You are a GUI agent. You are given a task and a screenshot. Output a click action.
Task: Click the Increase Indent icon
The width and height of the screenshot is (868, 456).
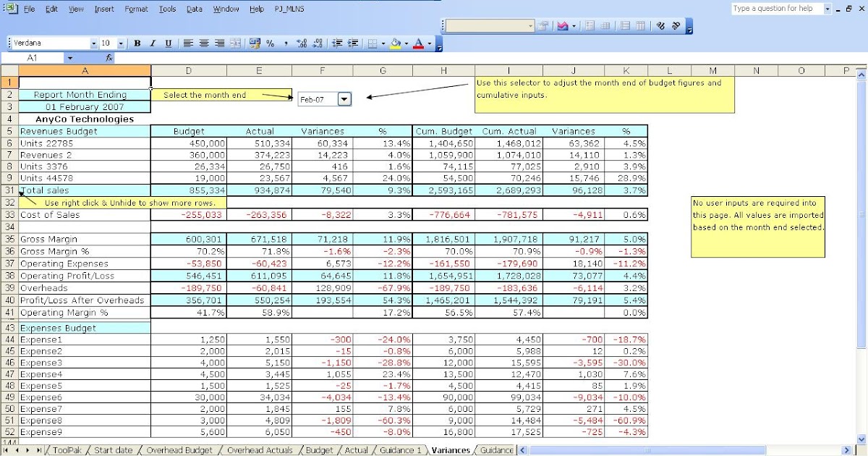pyautogui.click(x=353, y=43)
